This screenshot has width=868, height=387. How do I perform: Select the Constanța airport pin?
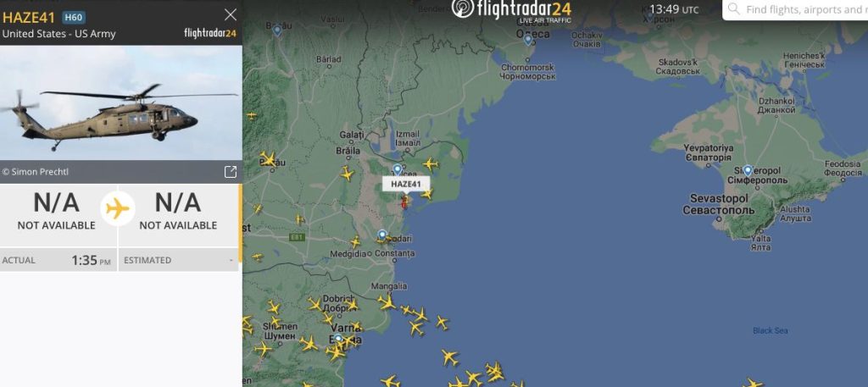[x=382, y=235]
